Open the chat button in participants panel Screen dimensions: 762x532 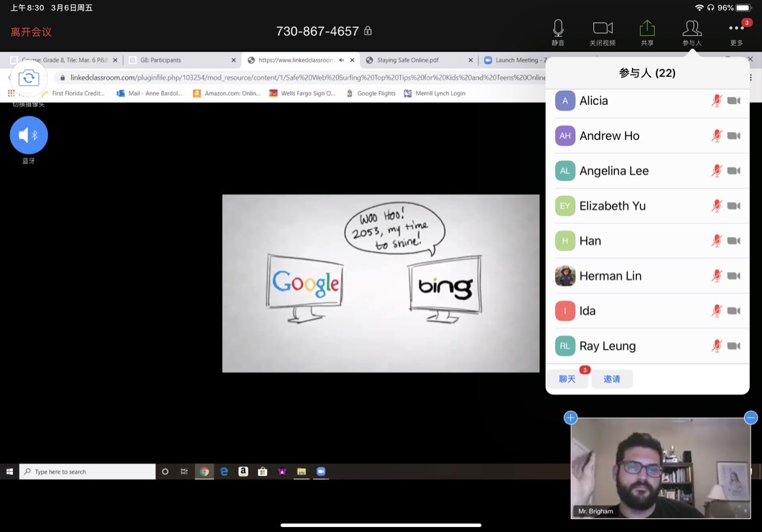(567, 379)
